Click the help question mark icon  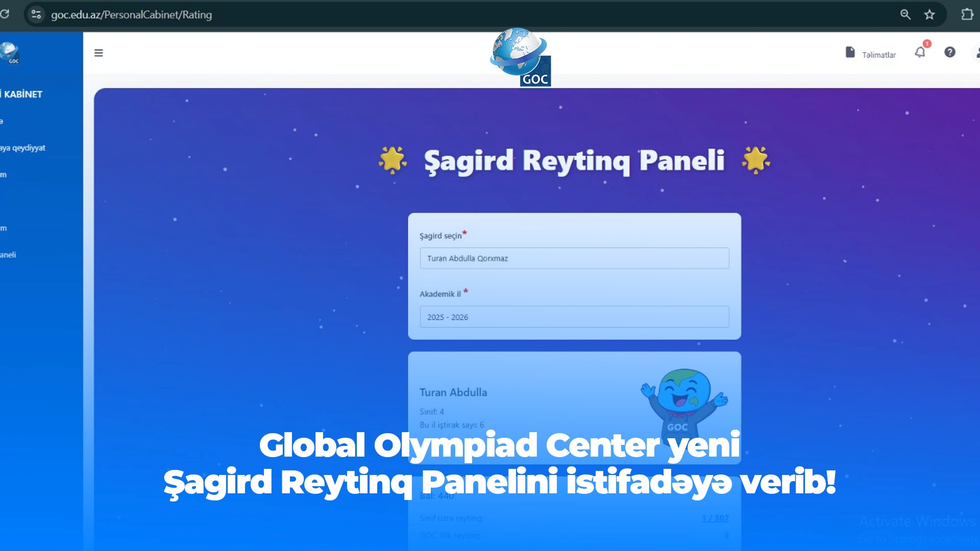tap(949, 52)
